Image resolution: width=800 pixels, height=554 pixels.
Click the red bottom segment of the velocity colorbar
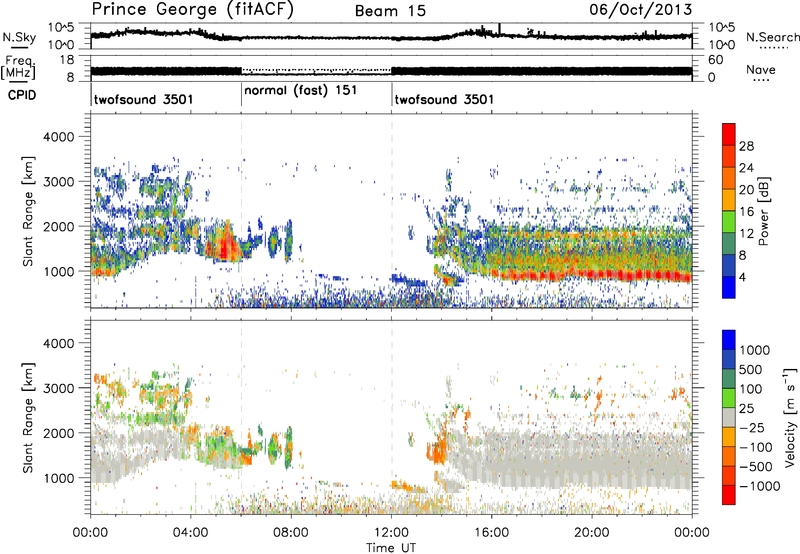click(x=729, y=495)
